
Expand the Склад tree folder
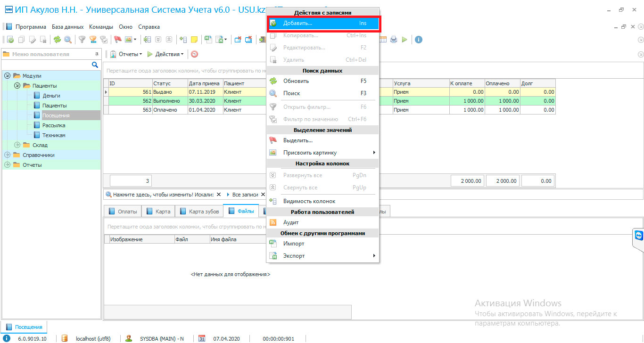(17, 145)
